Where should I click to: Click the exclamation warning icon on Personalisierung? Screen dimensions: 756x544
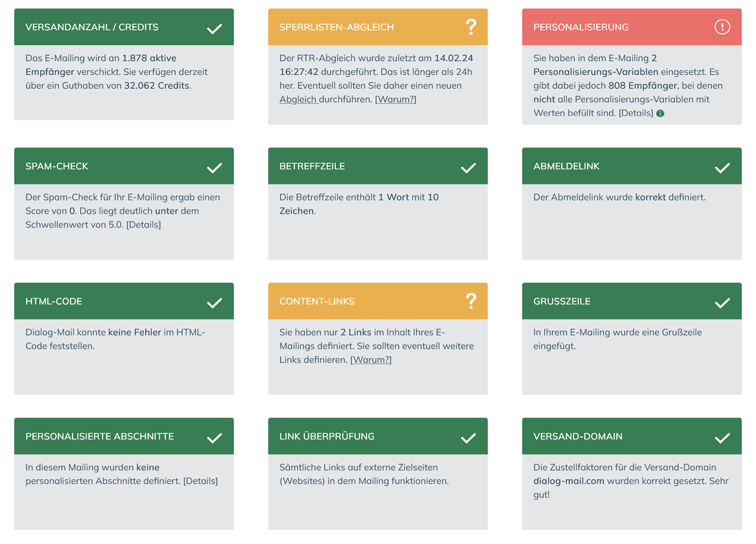(x=722, y=27)
